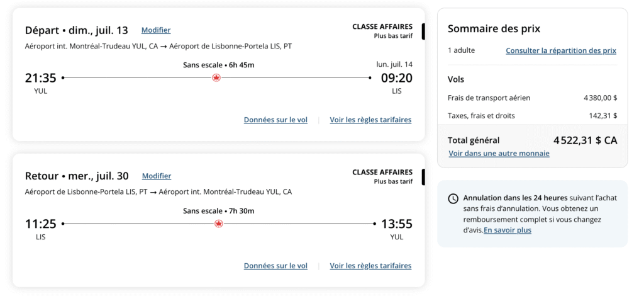Open Données sur le vol for return flight
The image size is (644, 296).
point(275,266)
